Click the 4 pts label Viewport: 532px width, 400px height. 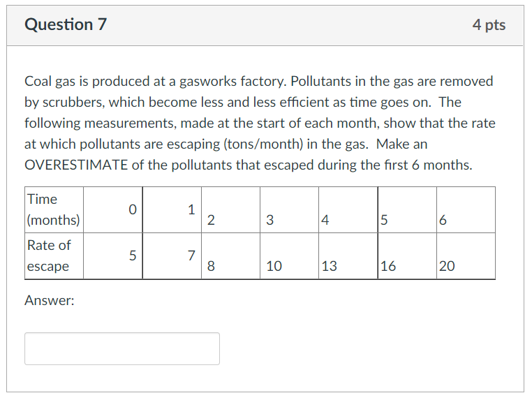coord(489,24)
